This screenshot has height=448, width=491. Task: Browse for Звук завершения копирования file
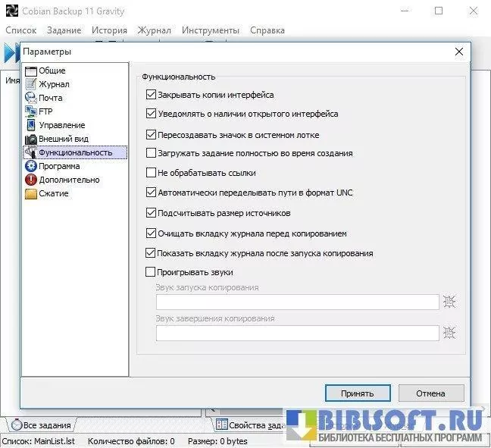[x=449, y=333]
